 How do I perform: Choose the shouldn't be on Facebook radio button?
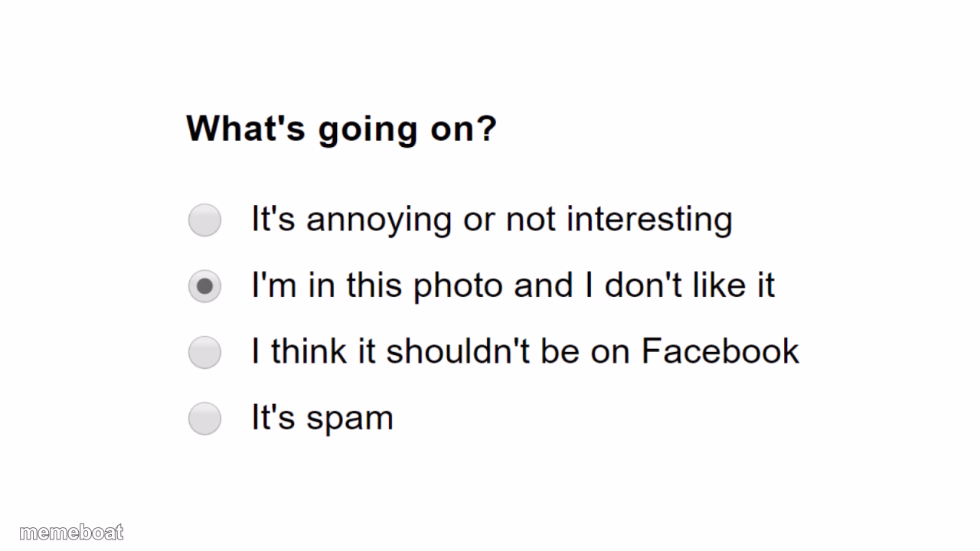coord(204,352)
